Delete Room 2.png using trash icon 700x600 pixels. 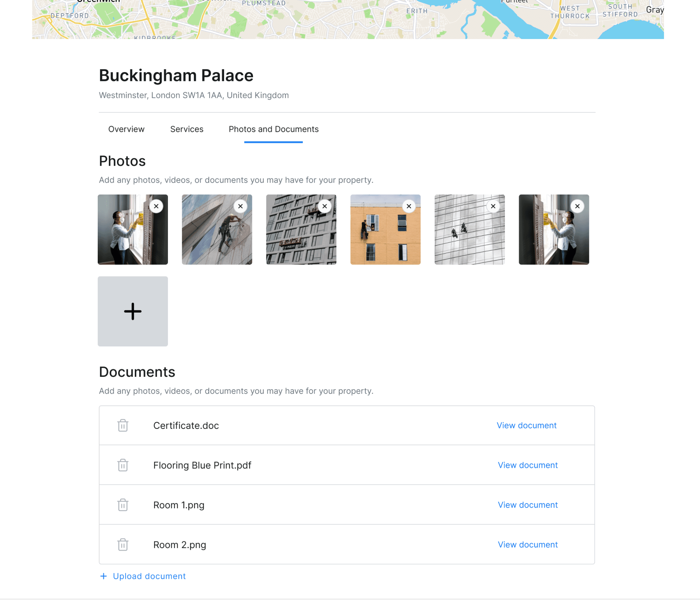tap(123, 545)
